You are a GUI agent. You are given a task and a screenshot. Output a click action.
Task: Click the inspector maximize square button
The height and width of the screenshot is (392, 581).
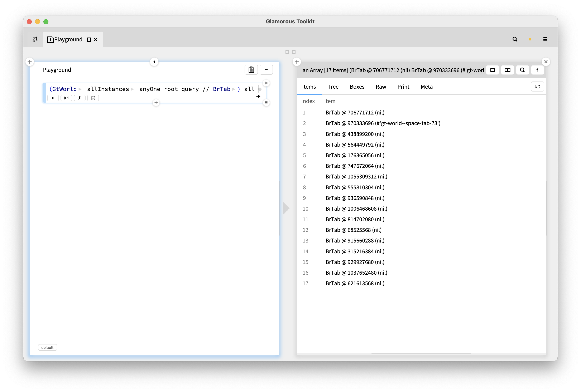(492, 70)
